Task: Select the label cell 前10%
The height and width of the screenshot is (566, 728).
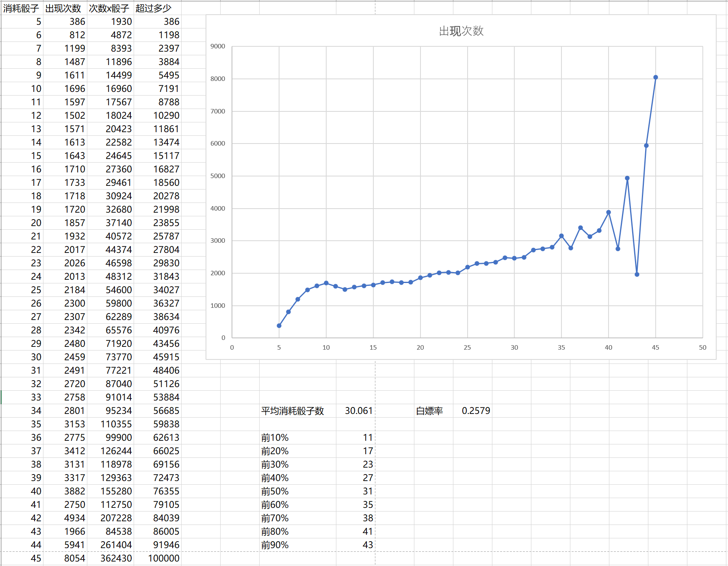Action: click(298, 438)
